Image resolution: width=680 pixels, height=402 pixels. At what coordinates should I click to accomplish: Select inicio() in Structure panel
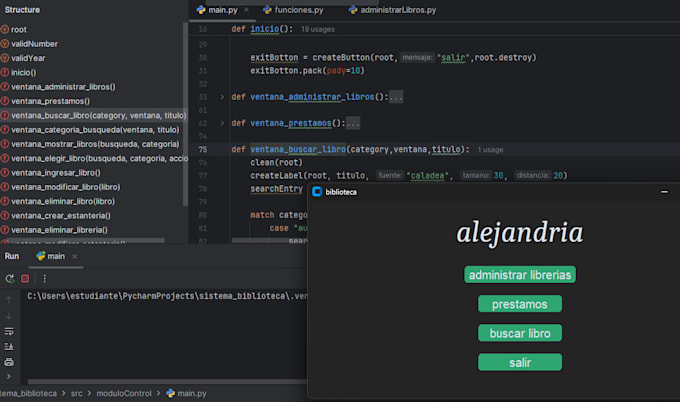click(23, 72)
